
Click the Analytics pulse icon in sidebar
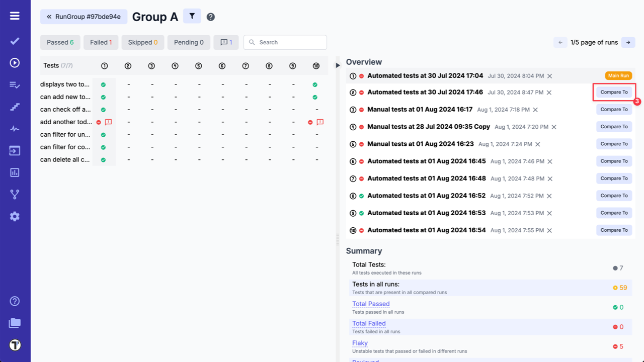15,128
